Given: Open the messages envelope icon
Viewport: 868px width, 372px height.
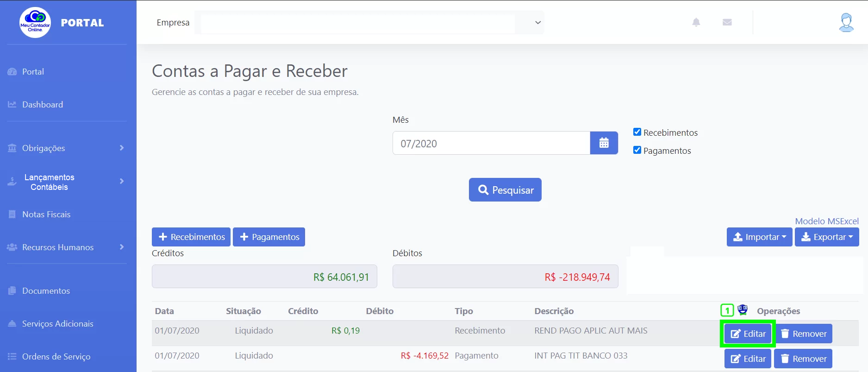Looking at the screenshot, I should 727,22.
